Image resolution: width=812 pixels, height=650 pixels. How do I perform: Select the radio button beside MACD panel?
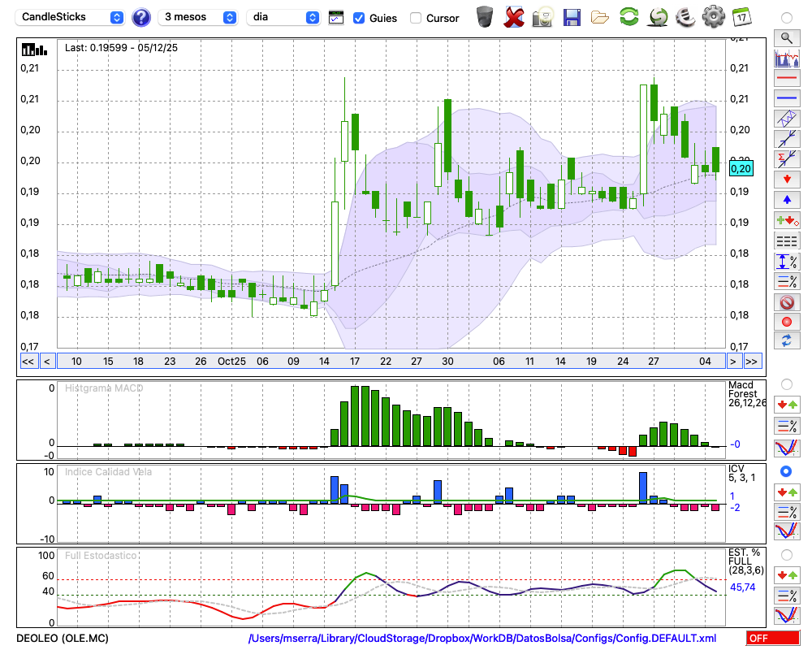click(x=786, y=383)
